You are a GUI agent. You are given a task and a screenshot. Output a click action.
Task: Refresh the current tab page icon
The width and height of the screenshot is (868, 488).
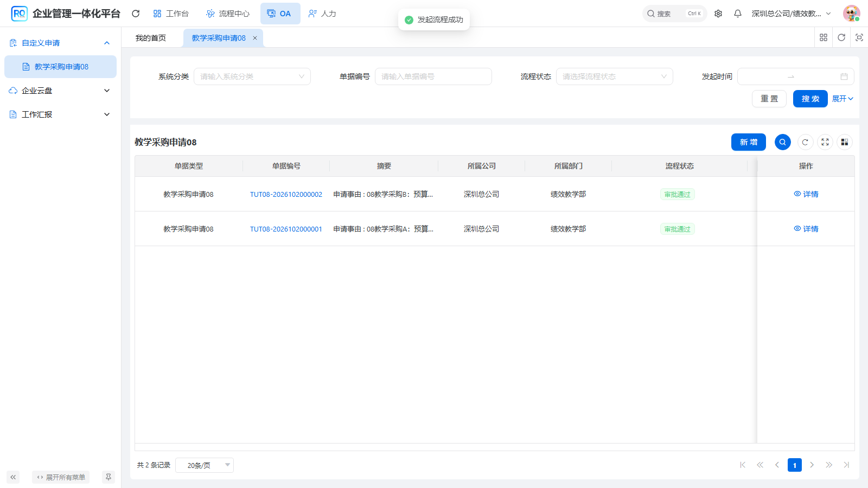(x=841, y=37)
